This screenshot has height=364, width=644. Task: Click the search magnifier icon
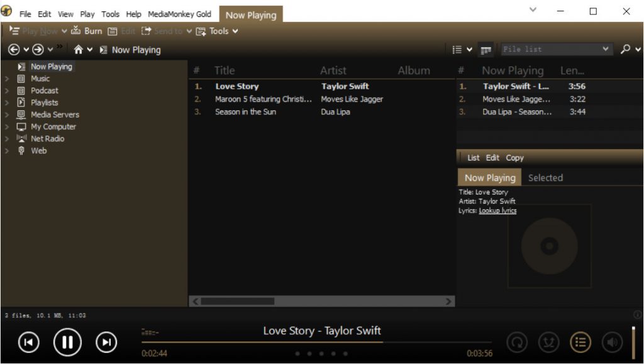(x=626, y=49)
